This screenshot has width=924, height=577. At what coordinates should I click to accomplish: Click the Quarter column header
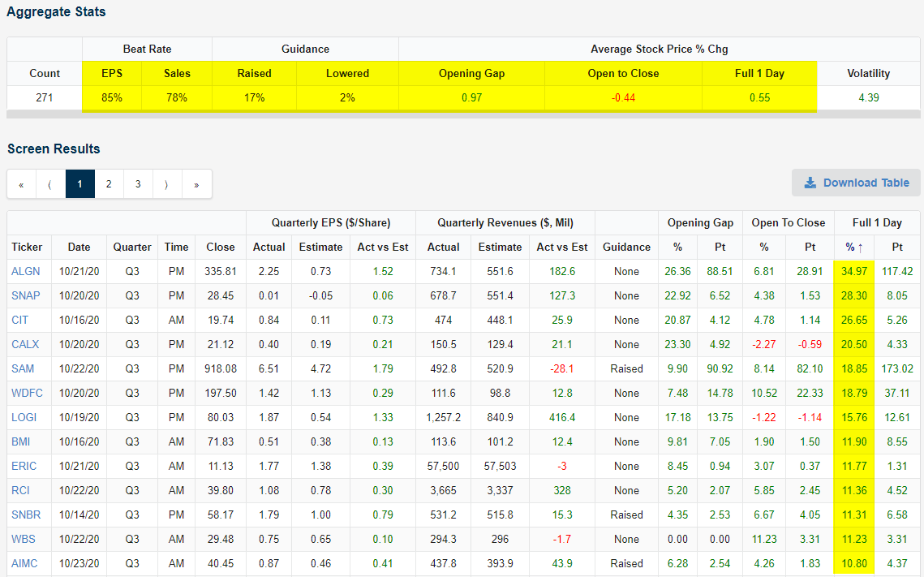point(132,247)
